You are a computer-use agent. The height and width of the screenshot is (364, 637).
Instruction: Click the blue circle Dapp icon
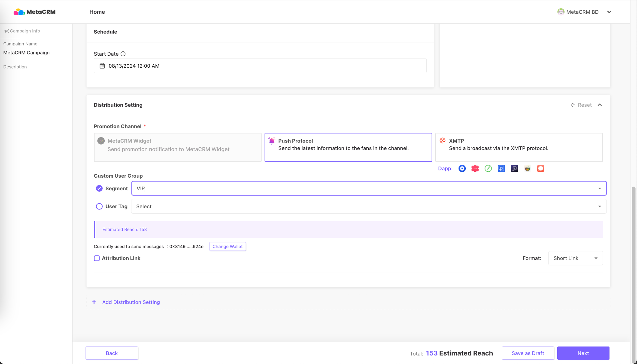point(462,168)
